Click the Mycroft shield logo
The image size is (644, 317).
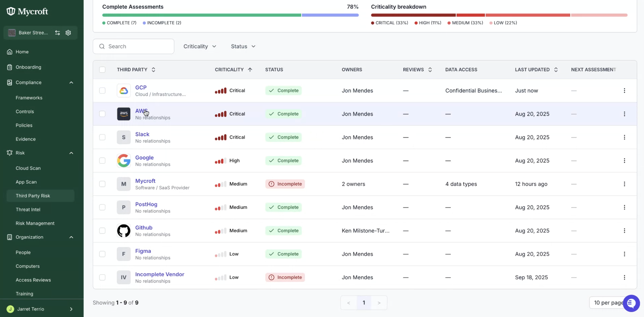(11, 11)
